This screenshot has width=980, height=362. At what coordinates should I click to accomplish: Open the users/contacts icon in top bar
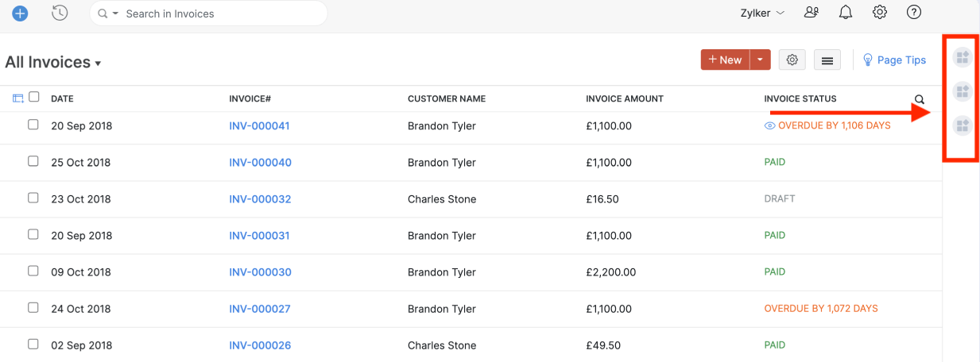(x=812, y=13)
